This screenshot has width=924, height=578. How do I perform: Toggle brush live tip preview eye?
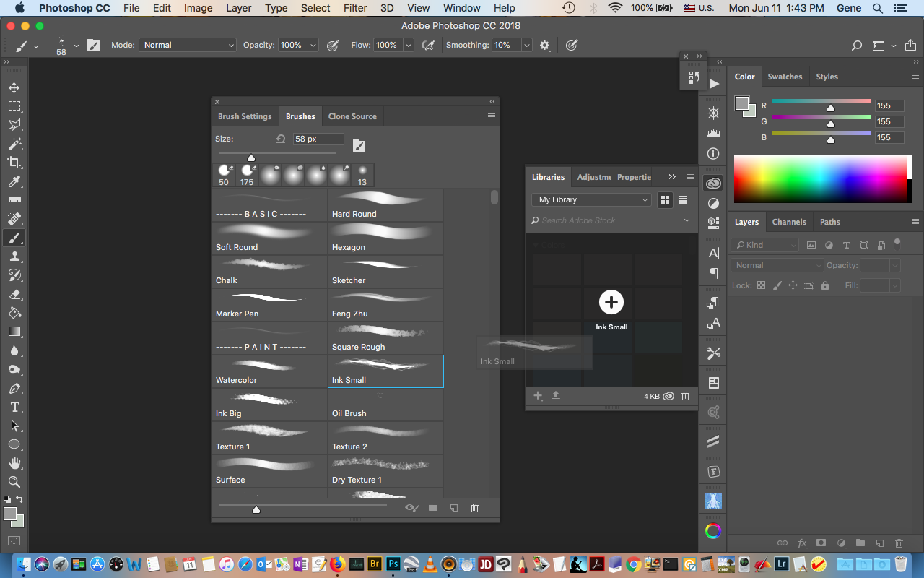point(411,508)
